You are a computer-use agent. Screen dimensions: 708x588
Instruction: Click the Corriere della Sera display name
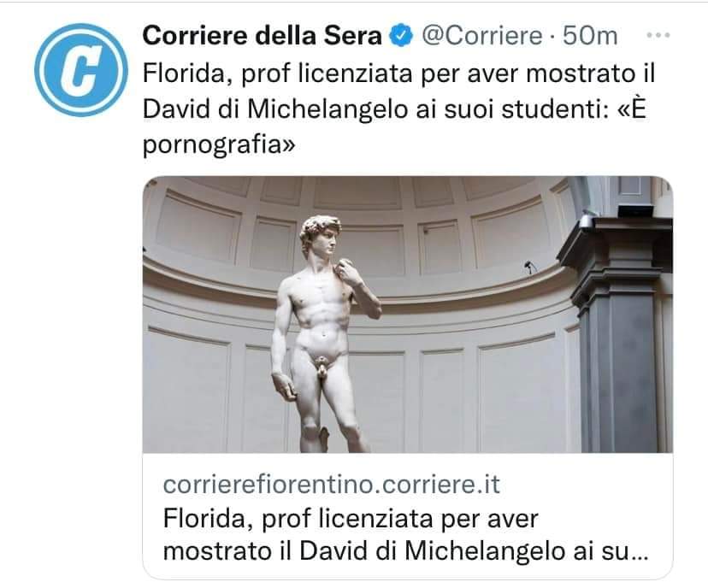click(x=263, y=36)
